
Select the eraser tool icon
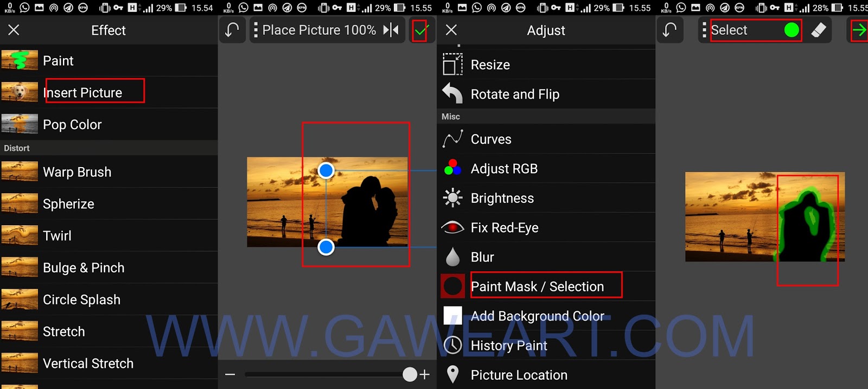tap(819, 30)
